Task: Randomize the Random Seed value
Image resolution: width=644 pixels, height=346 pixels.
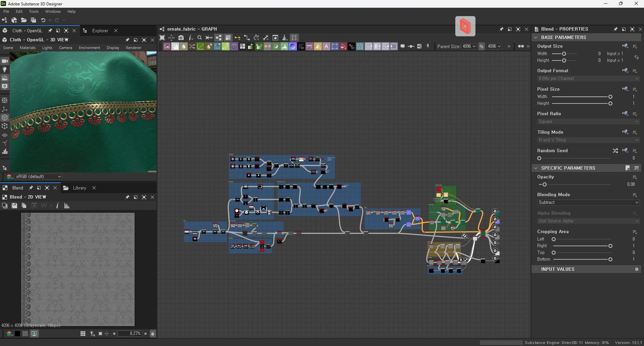Action: point(615,150)
